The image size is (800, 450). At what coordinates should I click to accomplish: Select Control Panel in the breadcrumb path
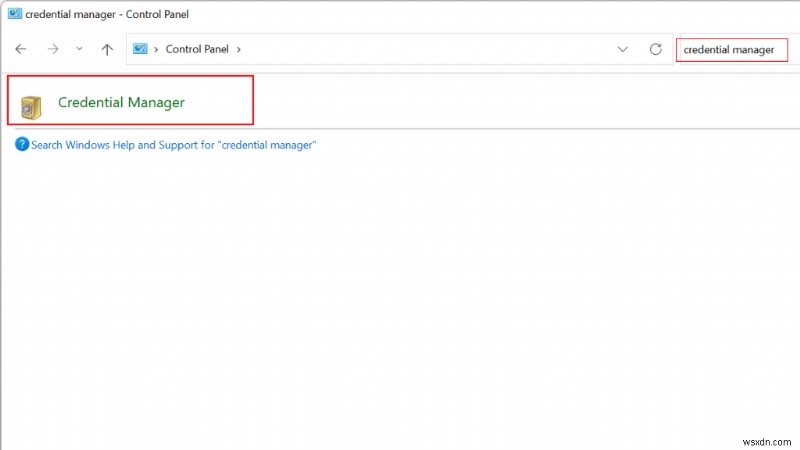197,49
